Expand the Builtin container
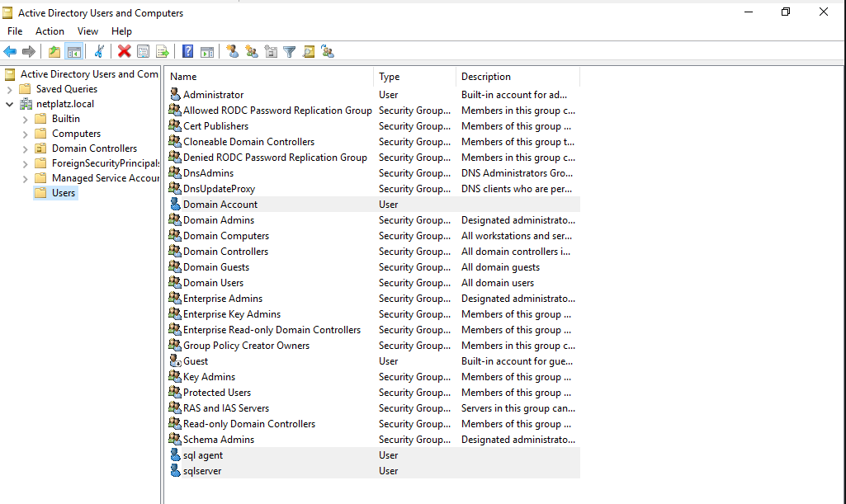This screenshot has width=846, height=504. coord(25,119)
